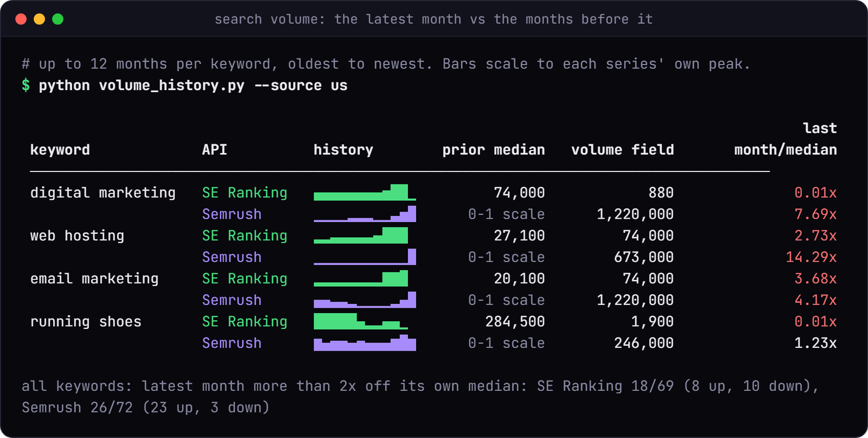Screen dimensions: 868x438
Task: Click the prior median value 74,000
Action: (x=519, y=193)
